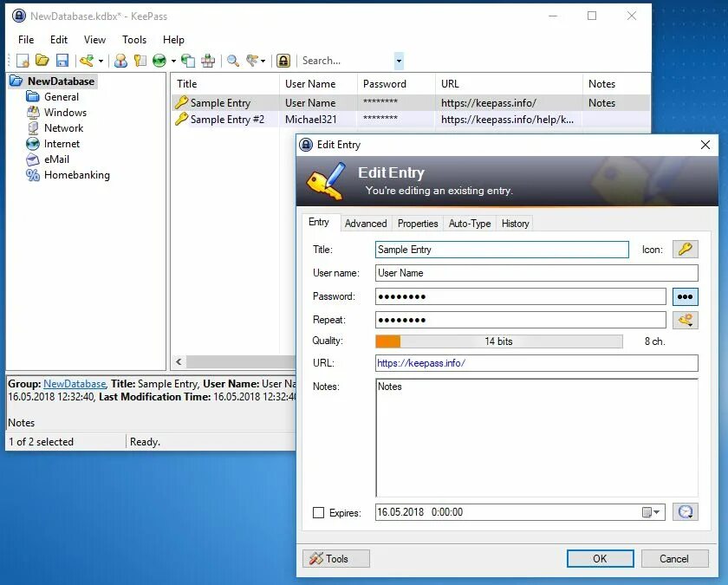Click the User name input field

click(536, 273)
